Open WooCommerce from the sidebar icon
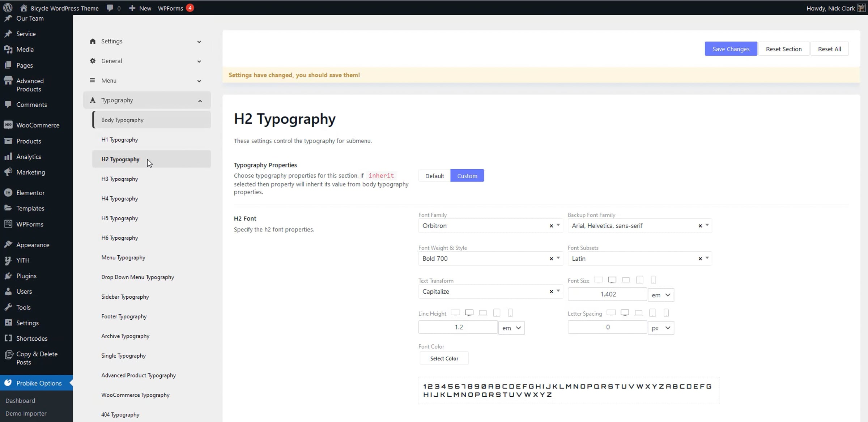This screenshot has height=422, width=868. pyautogui.click(x=8, y=125)
